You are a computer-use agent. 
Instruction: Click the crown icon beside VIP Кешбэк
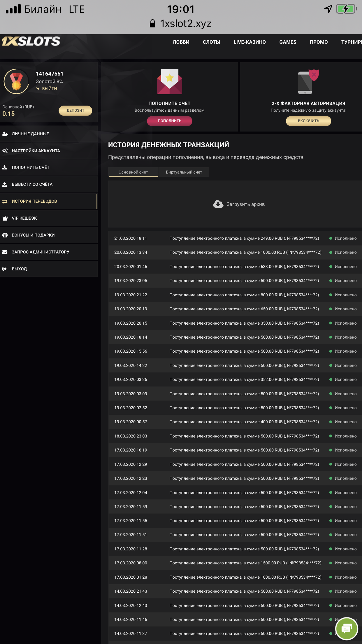tap(5, 218)
